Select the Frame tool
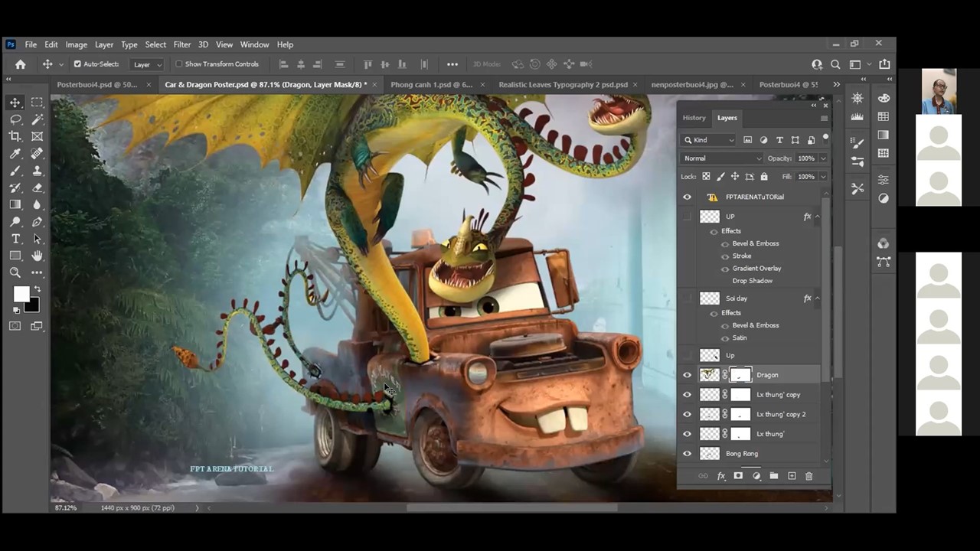 coord(37,136)
